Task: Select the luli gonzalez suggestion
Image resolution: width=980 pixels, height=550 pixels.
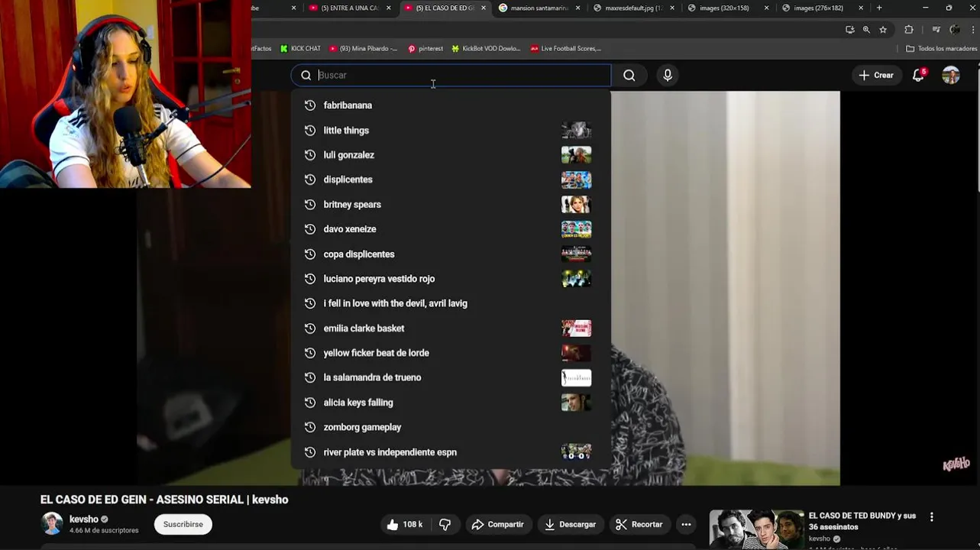Action: (x=451, y=155)
